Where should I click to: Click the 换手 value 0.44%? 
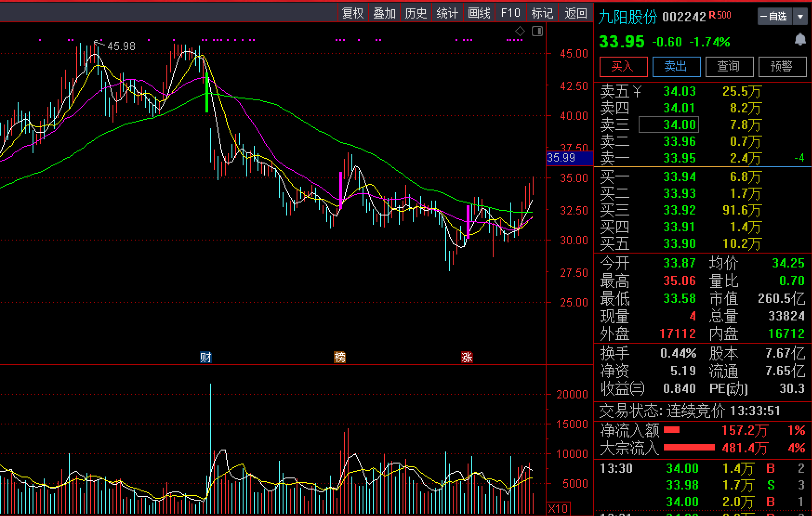678,354
